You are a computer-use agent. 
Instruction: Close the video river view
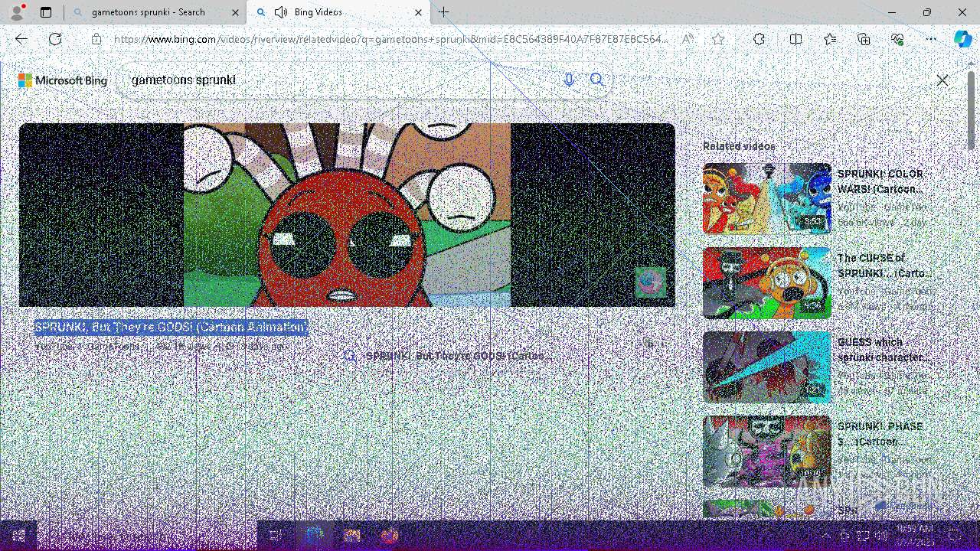coord(942,80)
